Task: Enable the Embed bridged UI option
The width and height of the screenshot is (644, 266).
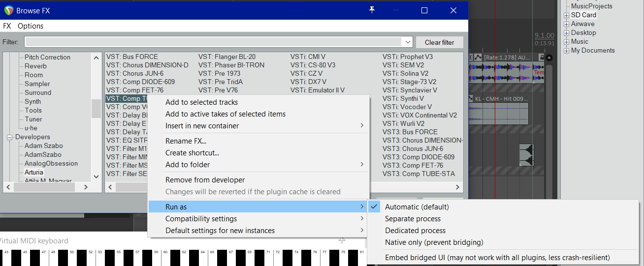Action: click(497, 257)
